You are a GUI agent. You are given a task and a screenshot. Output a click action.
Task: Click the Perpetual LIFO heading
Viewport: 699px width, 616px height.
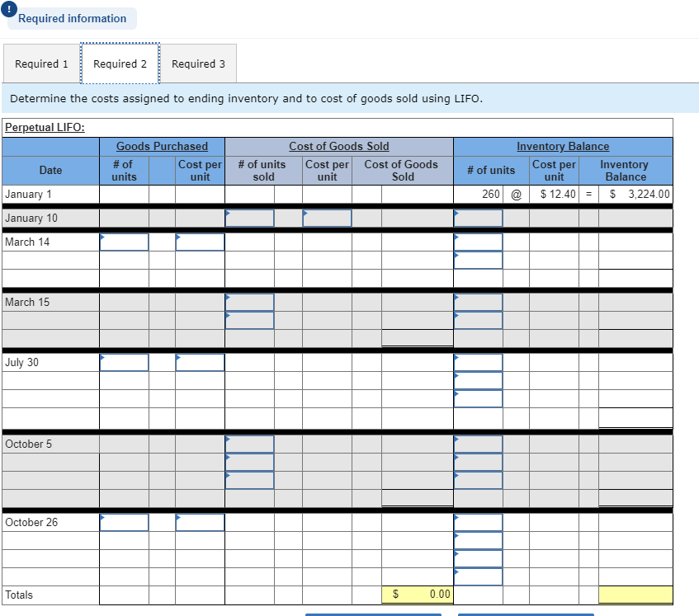coord(45,127)
